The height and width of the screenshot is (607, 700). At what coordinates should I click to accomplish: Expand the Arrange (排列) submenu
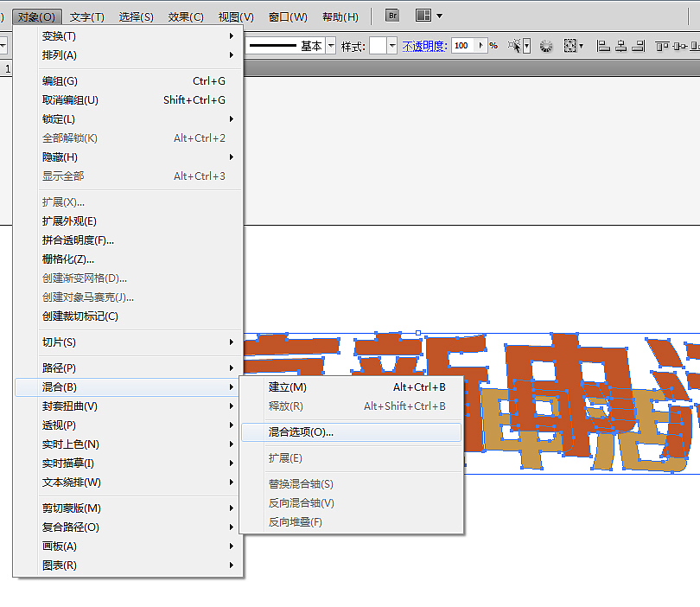pyautogui.click(x=129, y=55)
